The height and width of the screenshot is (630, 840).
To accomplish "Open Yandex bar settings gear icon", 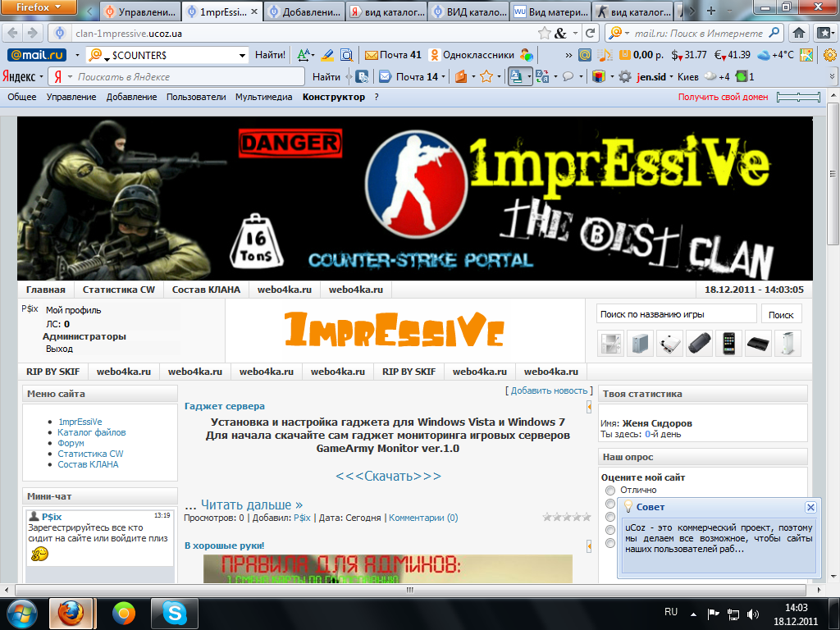I will tap(624, 76).
